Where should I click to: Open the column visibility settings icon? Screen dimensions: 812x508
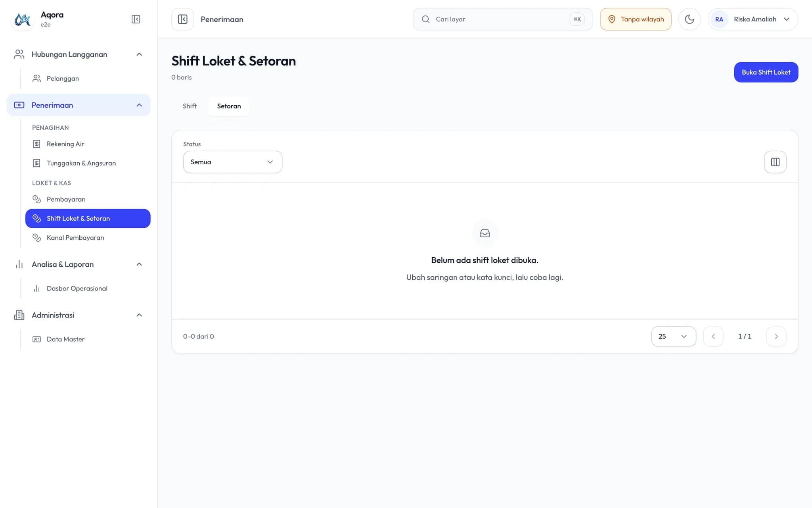click(x=775, y=162)
